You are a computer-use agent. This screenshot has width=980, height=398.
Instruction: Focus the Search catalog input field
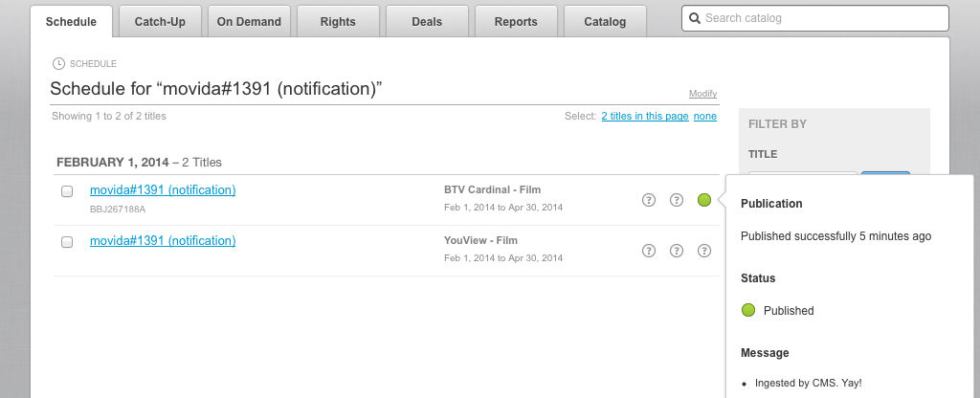[823, 18]
